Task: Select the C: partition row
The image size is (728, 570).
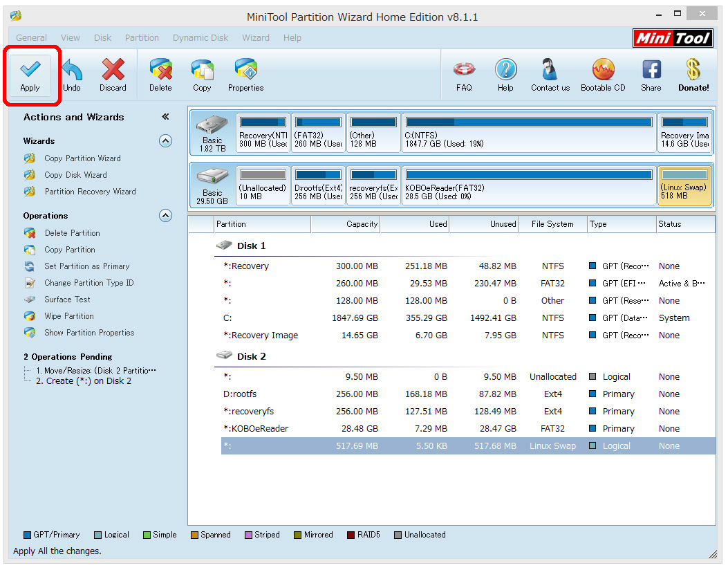Action: (x=468, y=318)
